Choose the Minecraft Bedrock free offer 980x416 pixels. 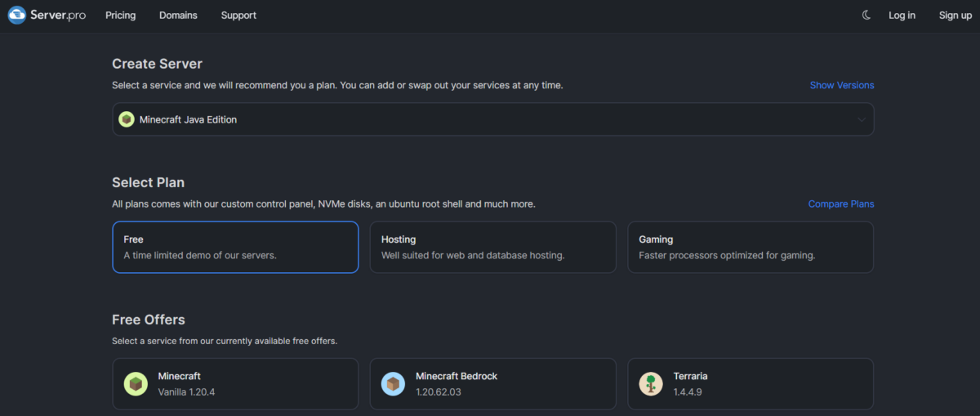[492, 383]
